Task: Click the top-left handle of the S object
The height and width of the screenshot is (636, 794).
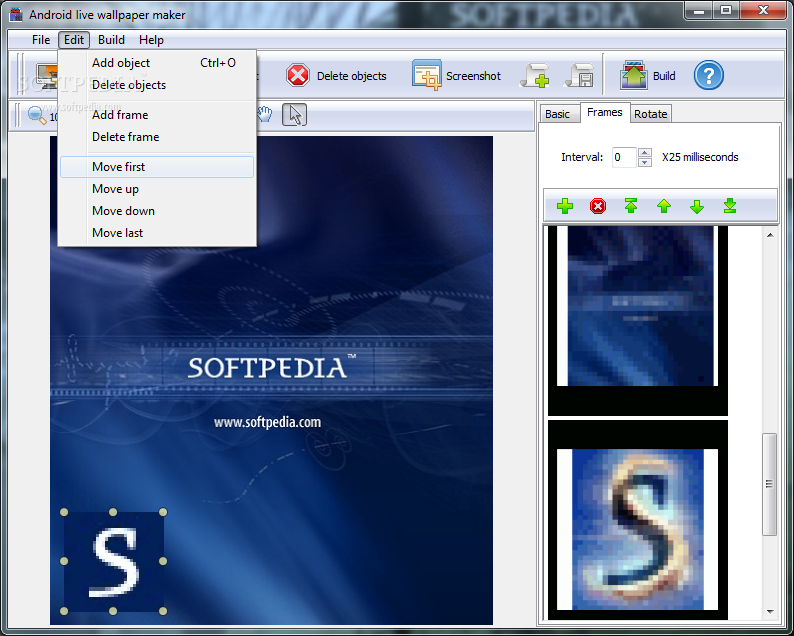Action: click(64, 512)
